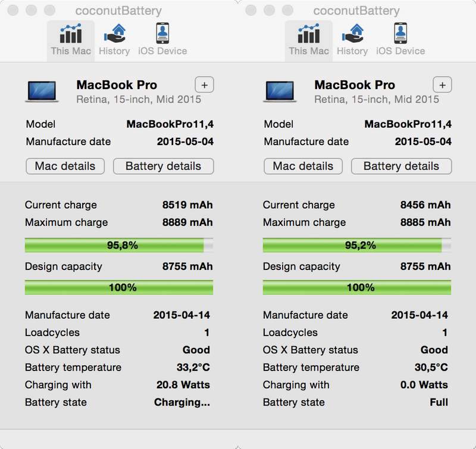The image size is (476, 449).
Task: Open History icon in right window
Action: (x=352, y=40)
